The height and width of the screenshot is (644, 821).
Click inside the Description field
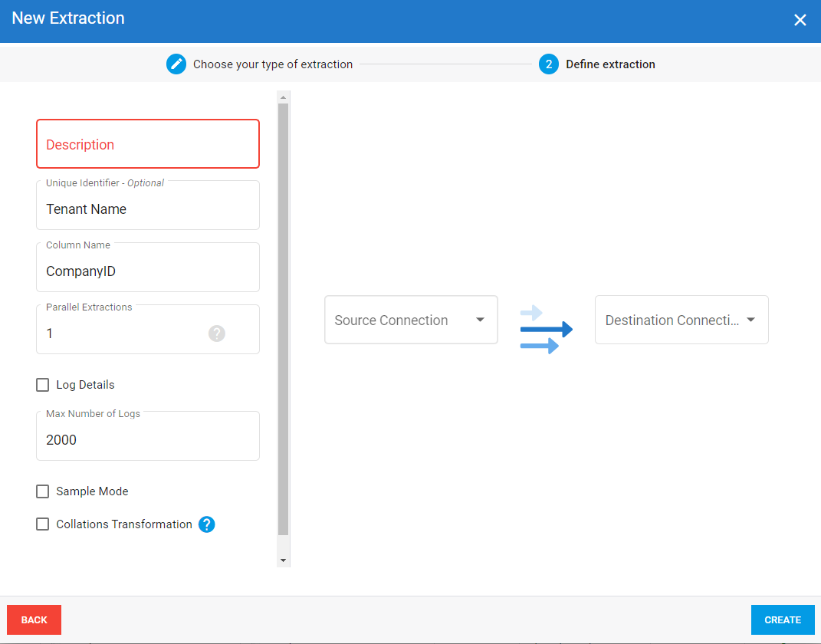click(x=147, y=144)
